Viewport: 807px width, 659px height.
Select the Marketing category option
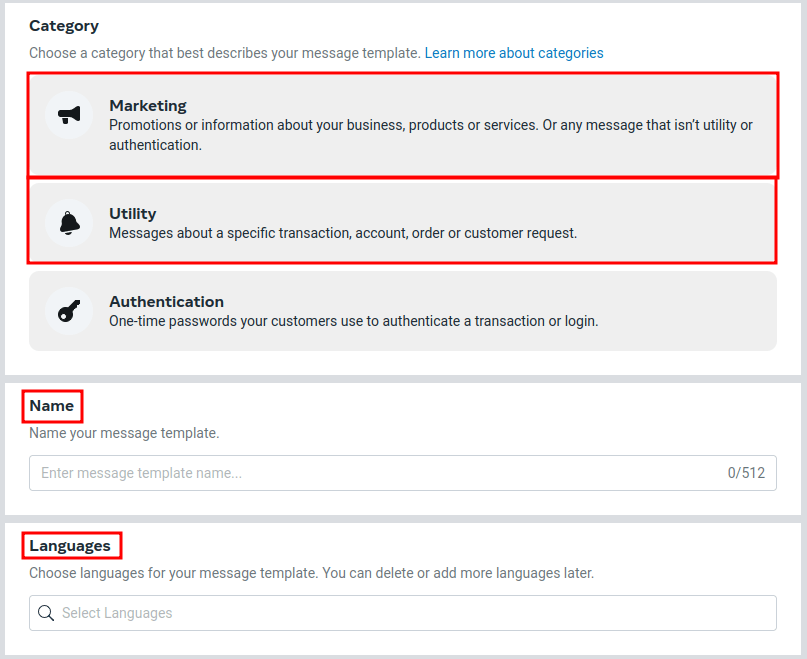point(400,124)
